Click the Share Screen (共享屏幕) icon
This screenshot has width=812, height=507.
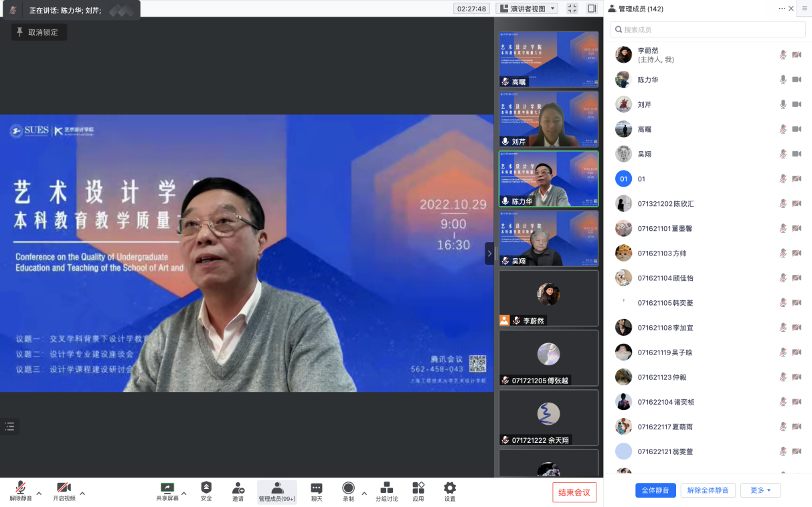tap(167, 490)
